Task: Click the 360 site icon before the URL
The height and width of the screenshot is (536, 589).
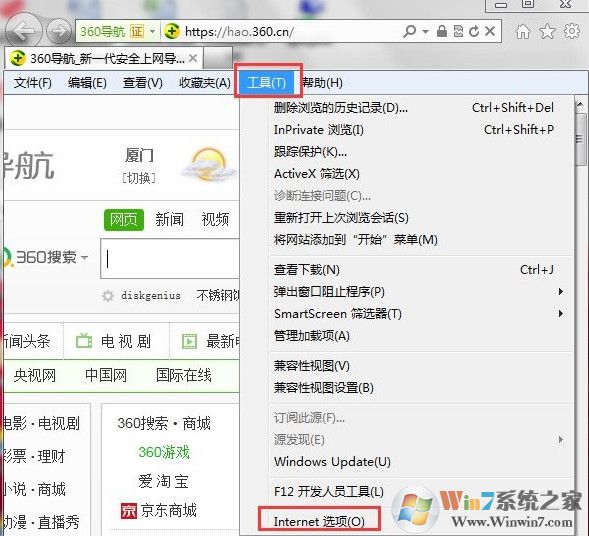Action: click(172, 31)
